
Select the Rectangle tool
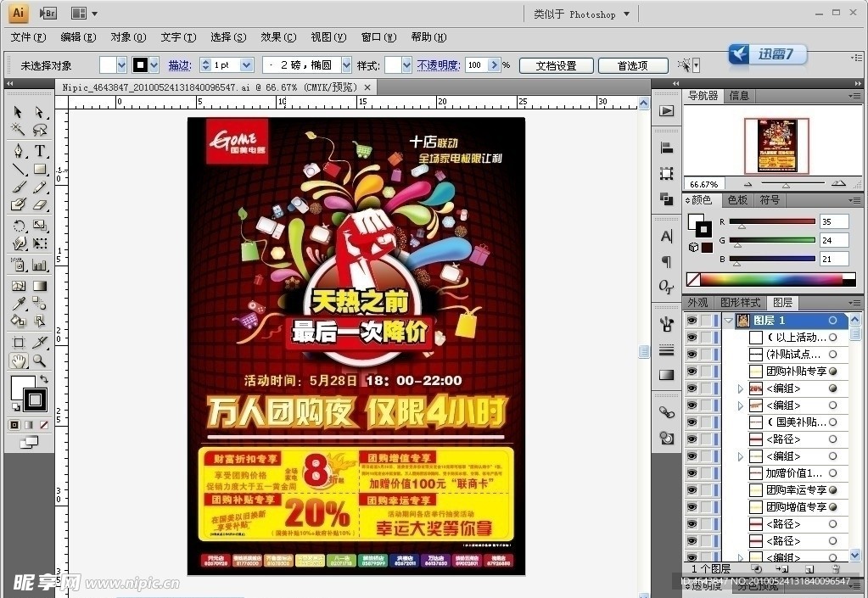[39, 170]
